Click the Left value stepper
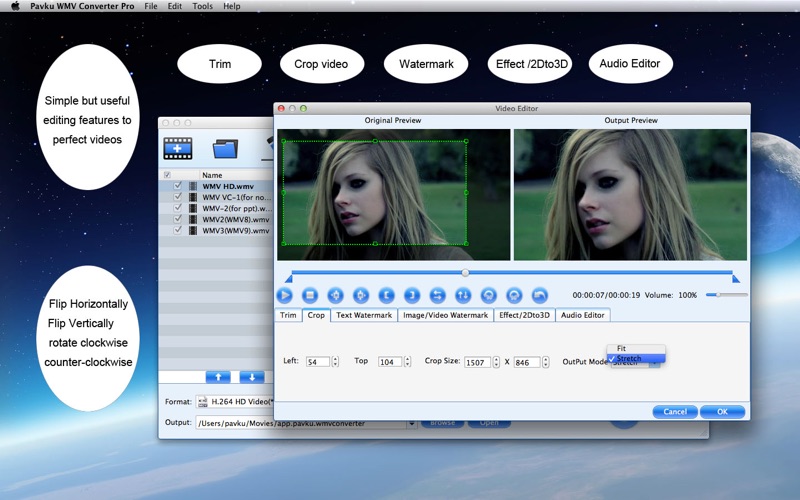 coord(335,362)
